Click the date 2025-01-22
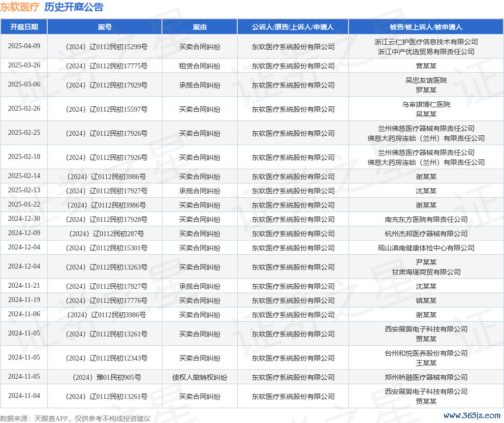The image size is (504, 423). click(x=24, y=204)
